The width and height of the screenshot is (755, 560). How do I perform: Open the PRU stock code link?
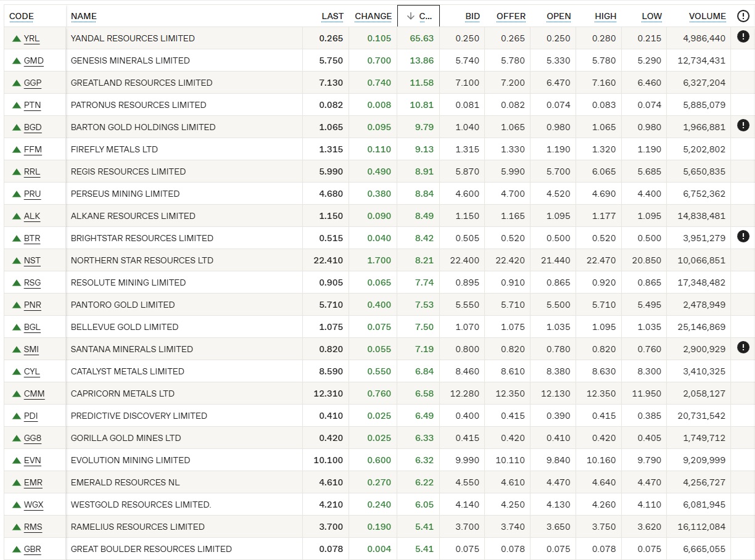coord(32,194)
